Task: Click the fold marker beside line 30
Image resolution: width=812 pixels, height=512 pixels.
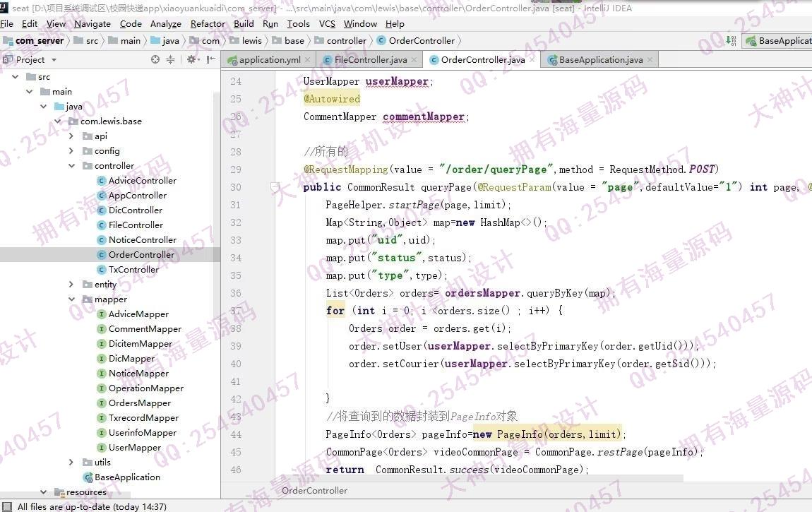Action: coord(275,187)
